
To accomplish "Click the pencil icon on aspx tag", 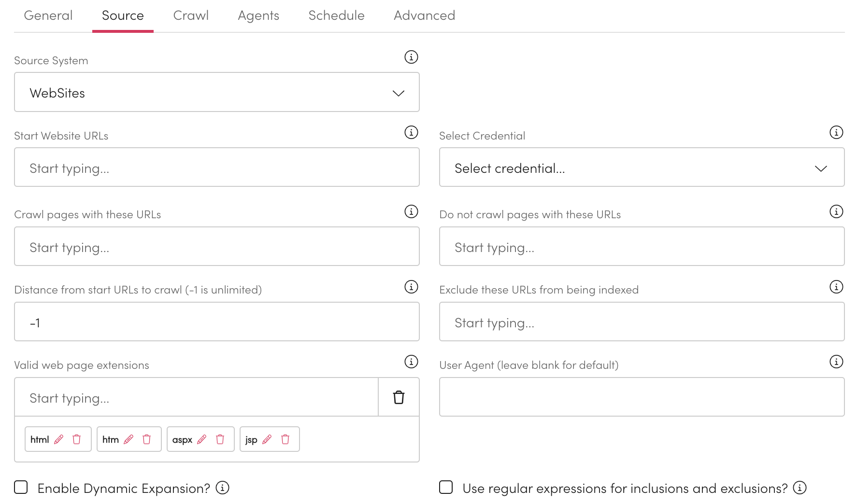I will pos(202,439).
